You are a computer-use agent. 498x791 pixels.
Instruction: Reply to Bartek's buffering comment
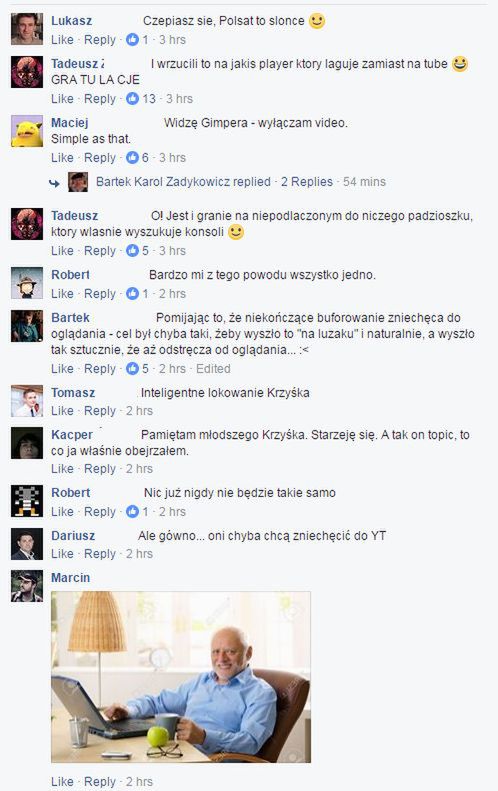coord(100,369)
